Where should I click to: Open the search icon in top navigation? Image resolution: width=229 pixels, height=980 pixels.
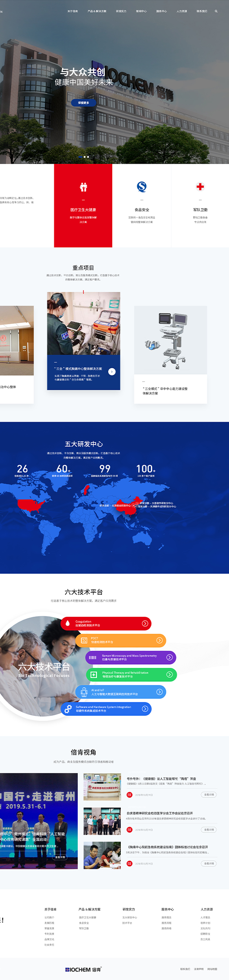point(216,11)
